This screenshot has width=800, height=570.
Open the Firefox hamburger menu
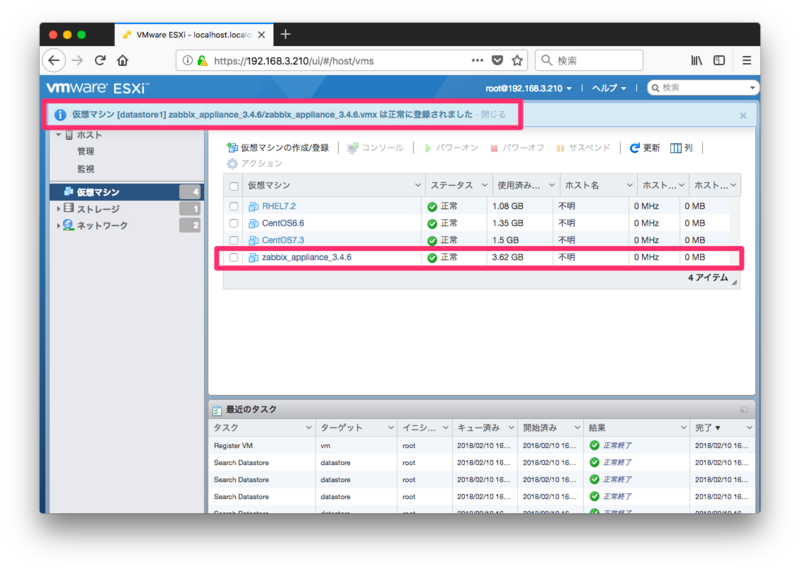746,61
